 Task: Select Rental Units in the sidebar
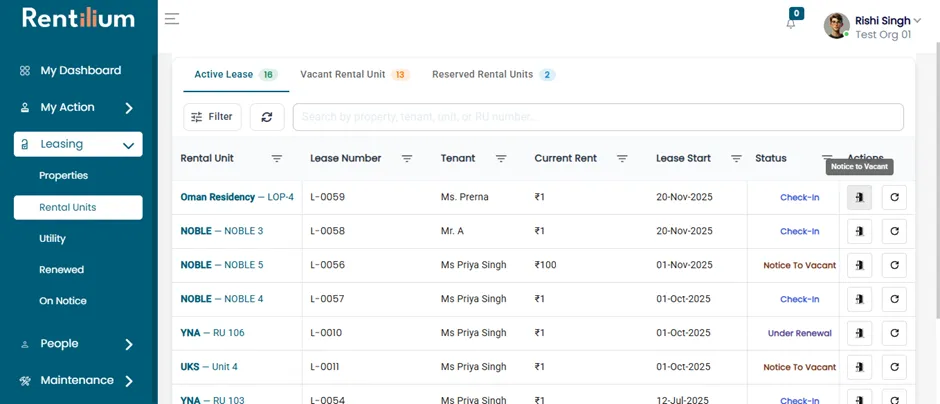click(79, 207)
